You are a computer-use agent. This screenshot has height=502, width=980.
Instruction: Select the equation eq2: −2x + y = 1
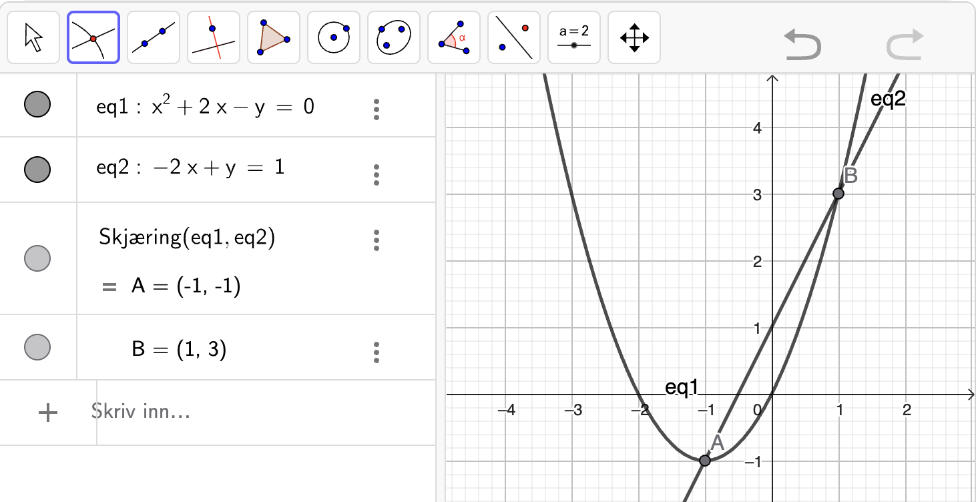tap(190, 168)
